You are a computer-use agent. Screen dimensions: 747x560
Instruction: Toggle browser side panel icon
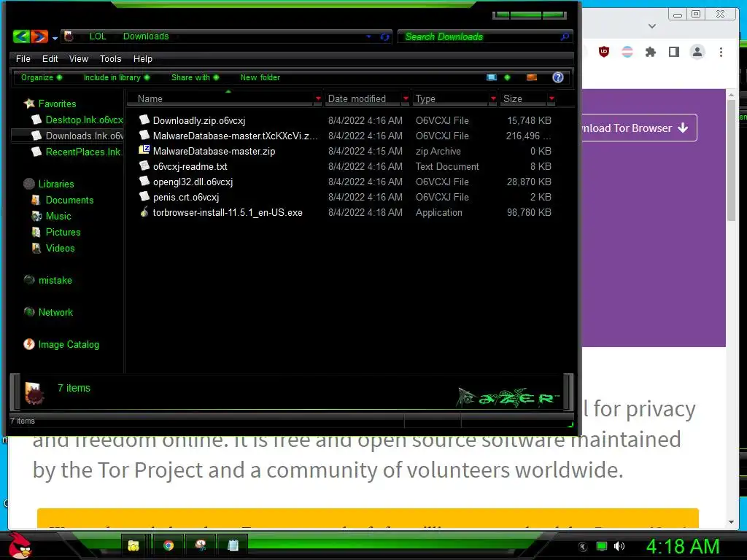pos(673,52)
